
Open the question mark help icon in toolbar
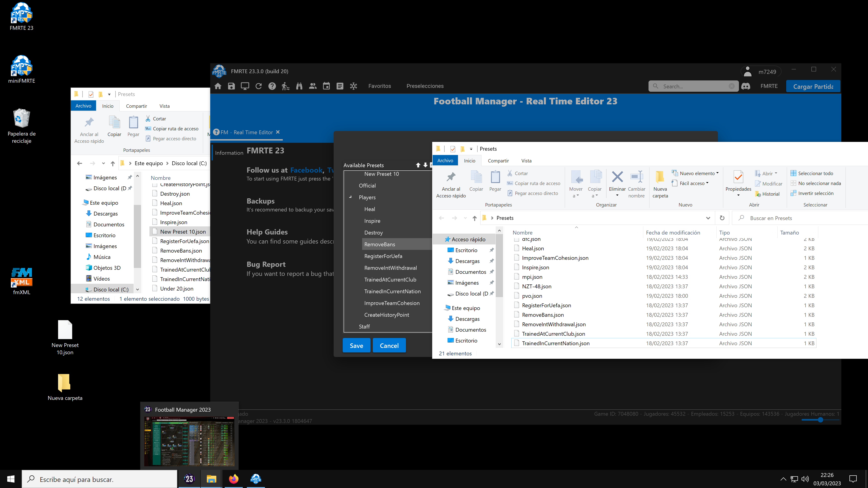[x=272, y=86]
